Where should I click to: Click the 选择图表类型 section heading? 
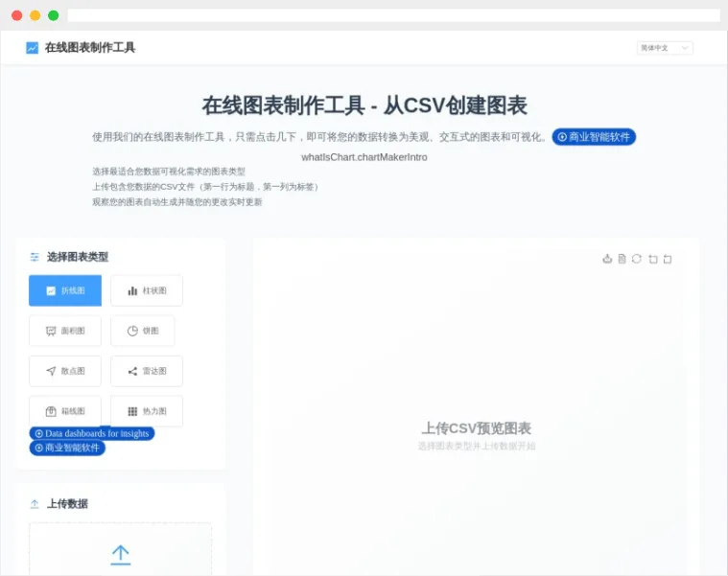pyautogui.click(x=78, y=257)
